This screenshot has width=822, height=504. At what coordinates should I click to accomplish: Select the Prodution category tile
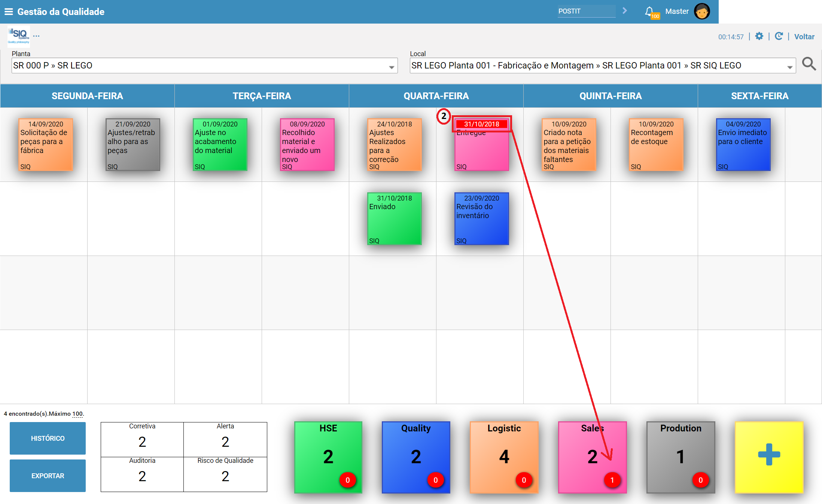pyautogui.click(x=681, y=457)
